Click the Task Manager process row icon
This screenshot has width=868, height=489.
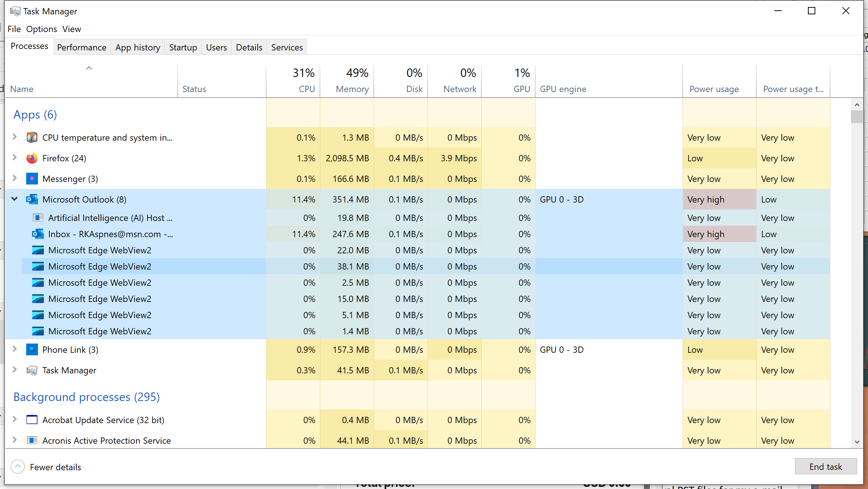(x=32, y=370)
